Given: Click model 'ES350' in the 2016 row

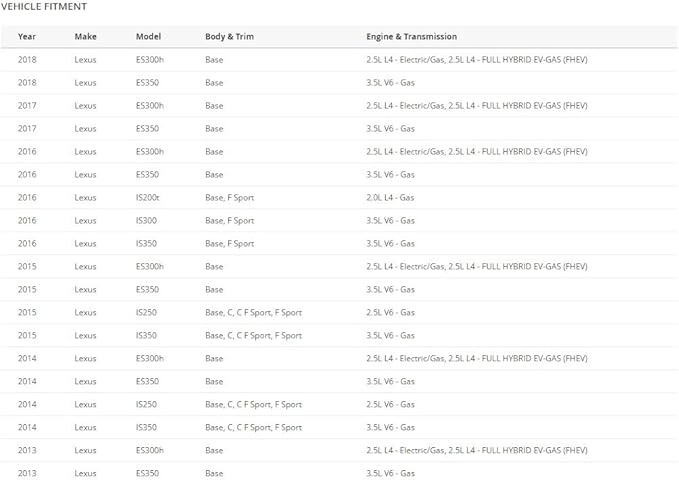Looking at the screenshot, I should pyautogui.click(x=147, y=175).
